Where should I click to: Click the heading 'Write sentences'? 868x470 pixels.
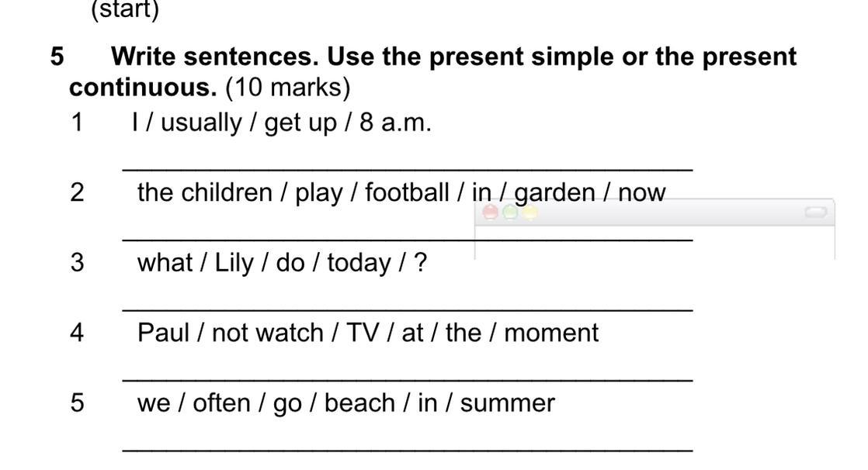pyautogui.click(x=215, y=57)
